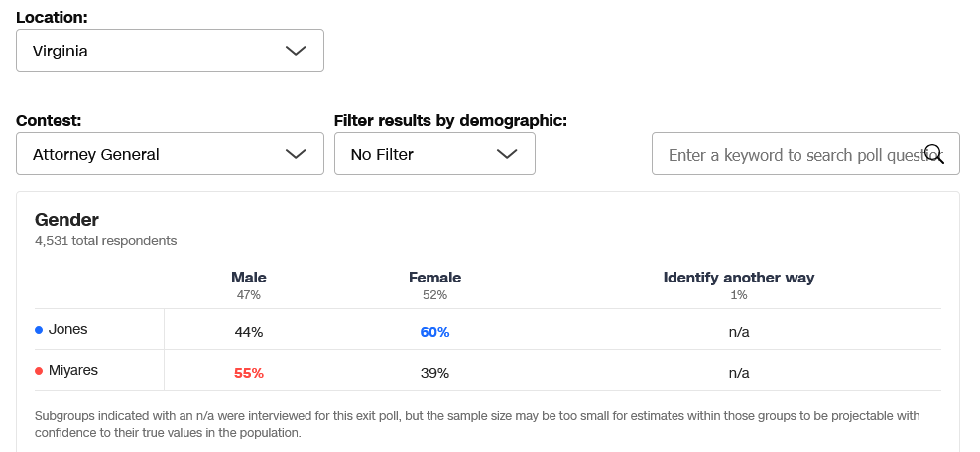Click the Gender section heading

pyautogui.click(x=66, y=220)
